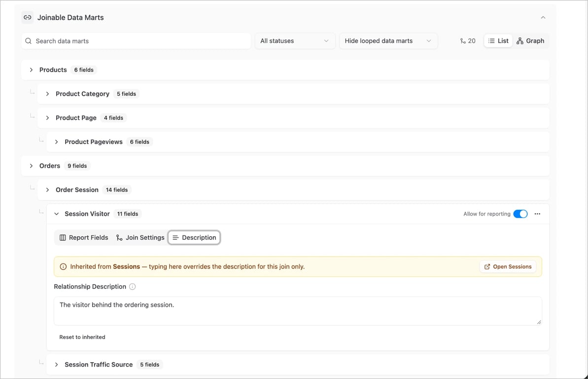This screenshot has height=379, width=588.
Task: Open the Report Fields tab
Action: pos(84,237)
